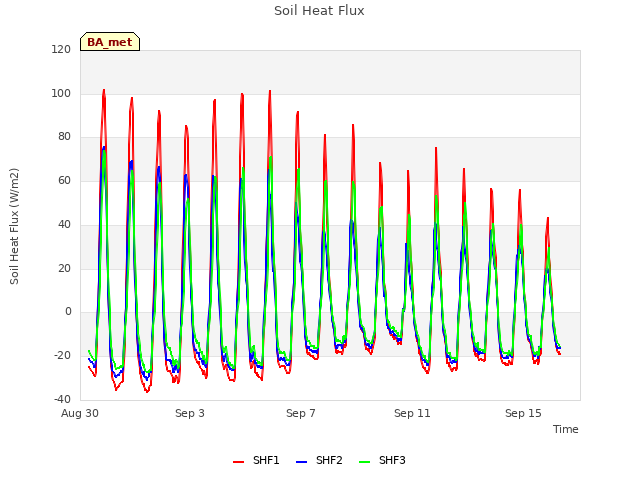Click the 80 y-axis tick label
This screenshot has height=480, width=640.
click(x=64, y=137)
